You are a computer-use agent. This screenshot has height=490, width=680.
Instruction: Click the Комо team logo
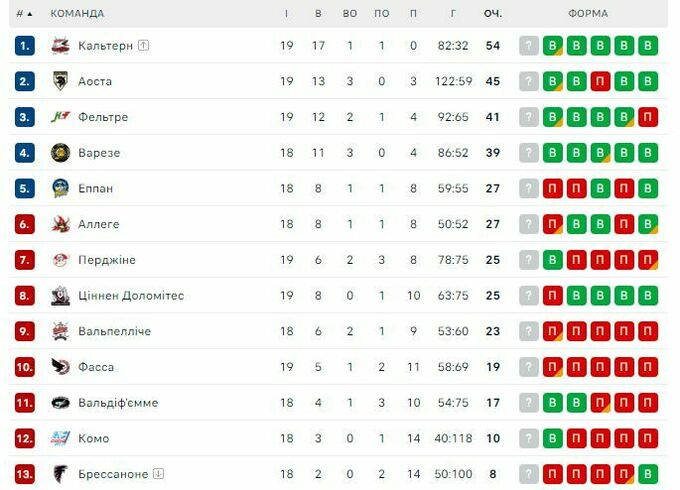click(x=60, y=438)
